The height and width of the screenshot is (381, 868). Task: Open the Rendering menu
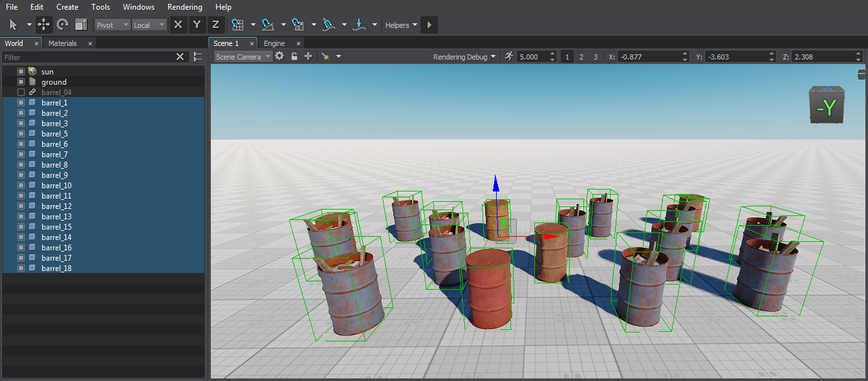(x=184, y=7)
